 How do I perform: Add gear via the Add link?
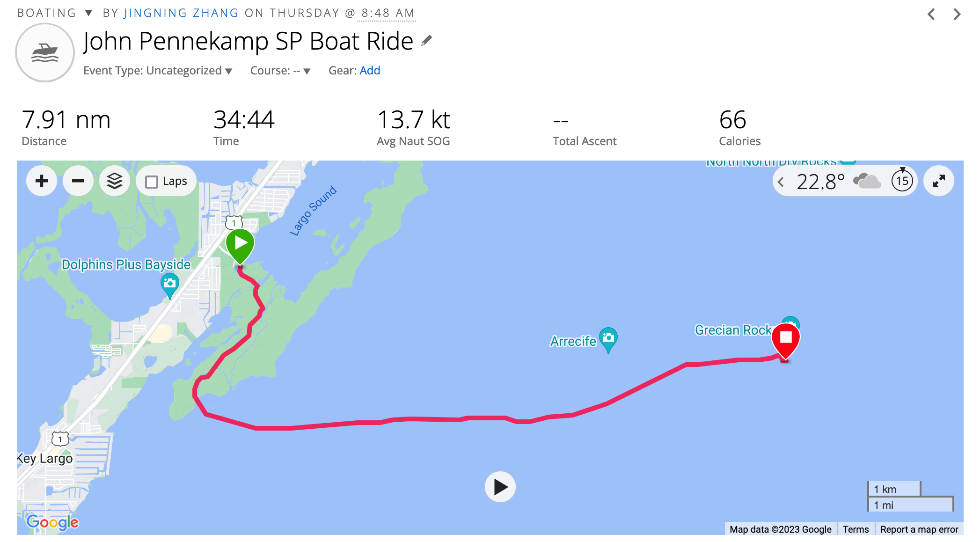coord(370,71)
